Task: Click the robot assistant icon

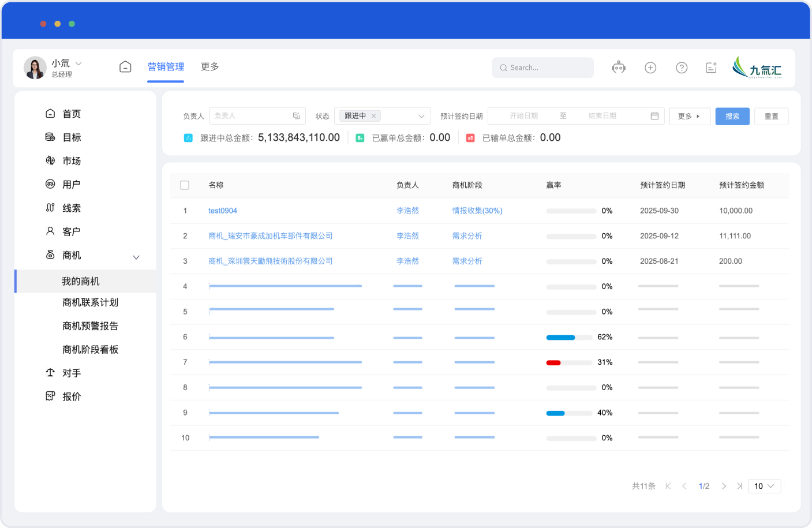Action: coord(619,68)
